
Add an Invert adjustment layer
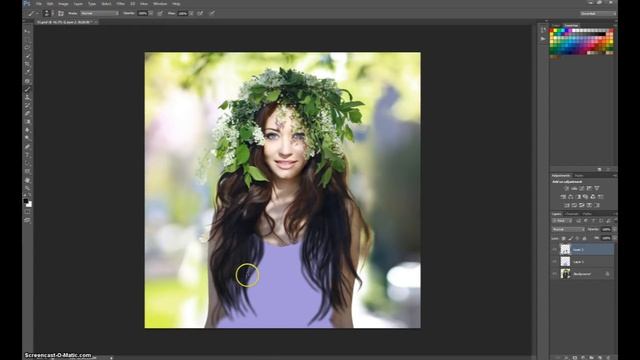pos(567,205)
